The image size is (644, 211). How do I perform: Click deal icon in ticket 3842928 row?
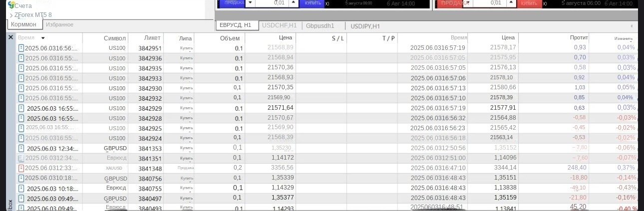point(21,118)
